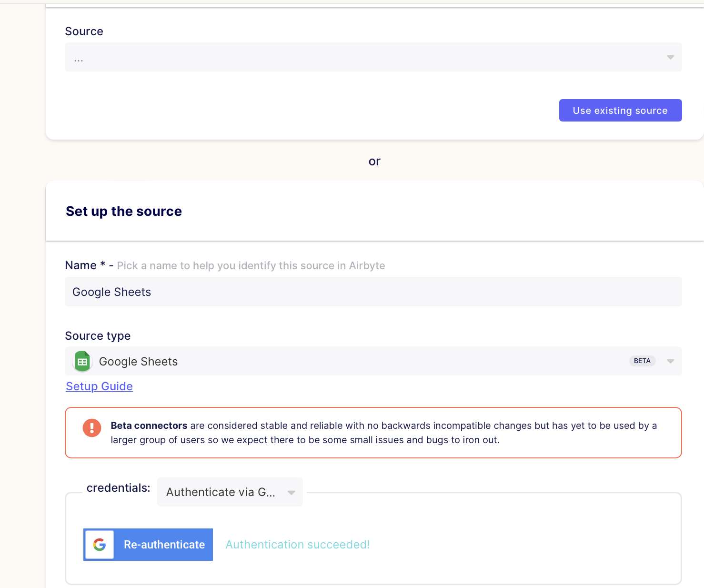704x588 pixels.
Task: Click the red beta warning exclamation icon
Action: click(x=92, y=428)
